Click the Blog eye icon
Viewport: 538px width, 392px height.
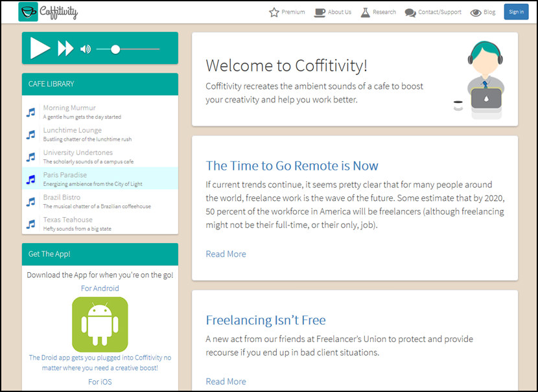point(476,13)
